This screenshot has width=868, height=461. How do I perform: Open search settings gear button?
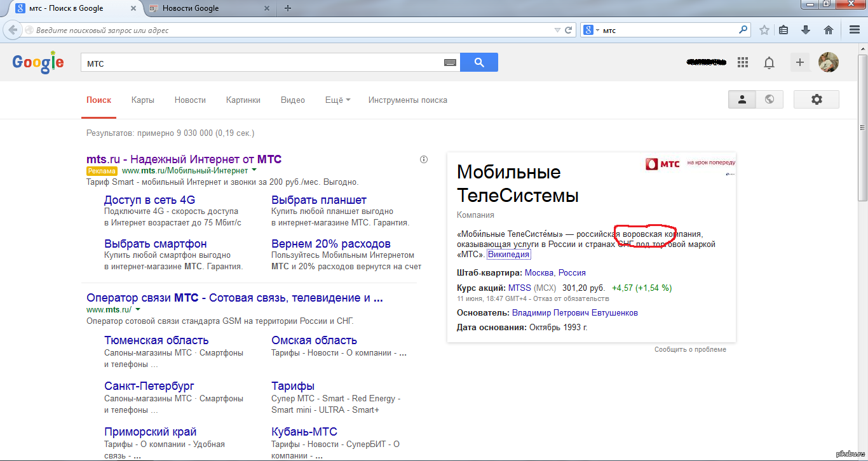click(817, 100)
